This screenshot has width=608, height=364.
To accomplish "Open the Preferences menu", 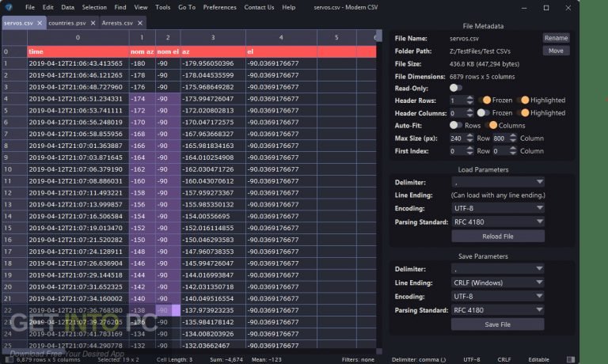I will [220, 7].
